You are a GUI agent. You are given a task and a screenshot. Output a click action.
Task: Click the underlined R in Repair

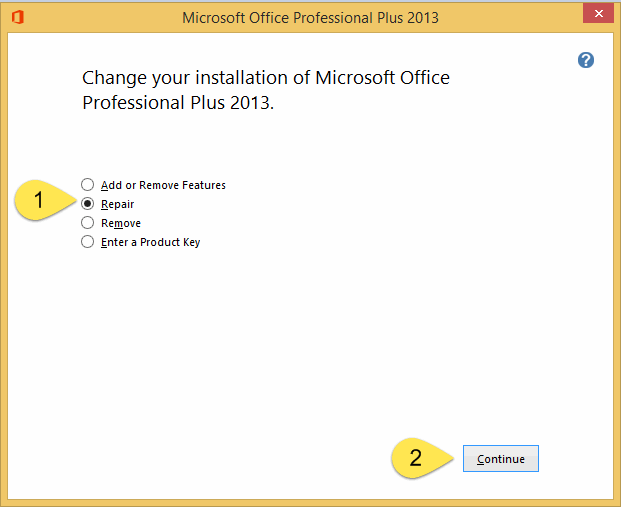click(x=105, y=204)
